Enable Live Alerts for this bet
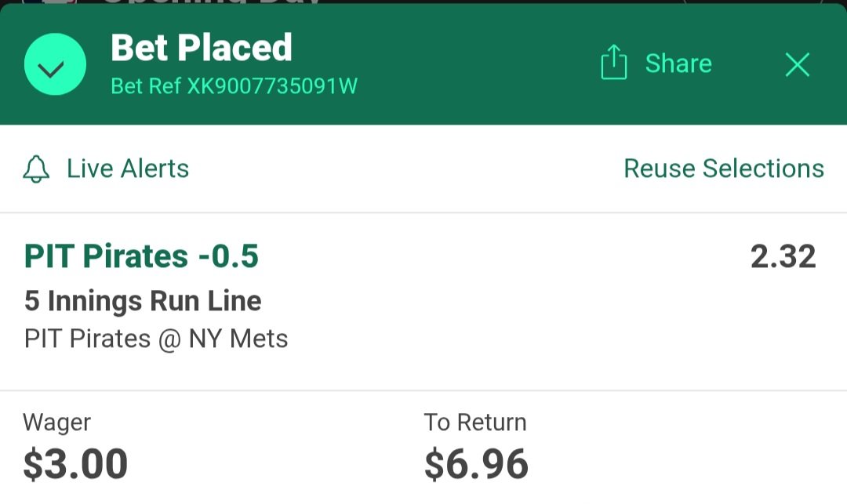 [x=127, y=169]
